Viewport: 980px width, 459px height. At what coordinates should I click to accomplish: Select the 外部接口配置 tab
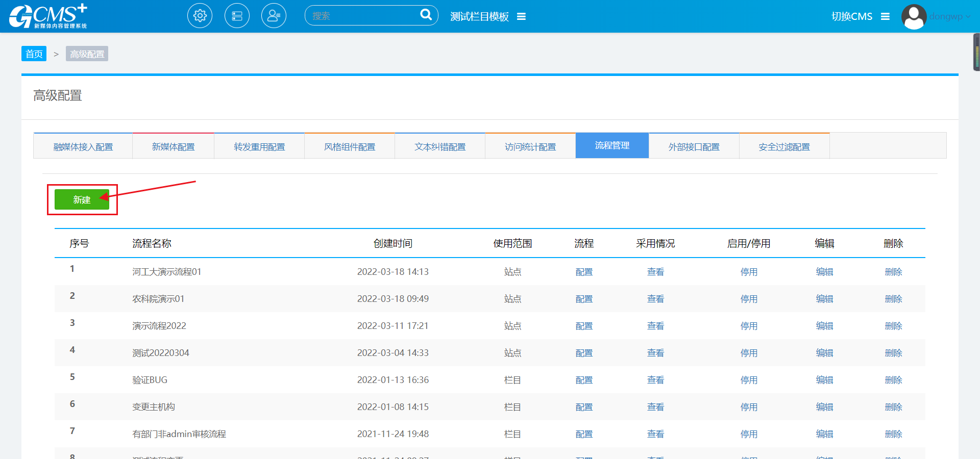click(694, 147)
